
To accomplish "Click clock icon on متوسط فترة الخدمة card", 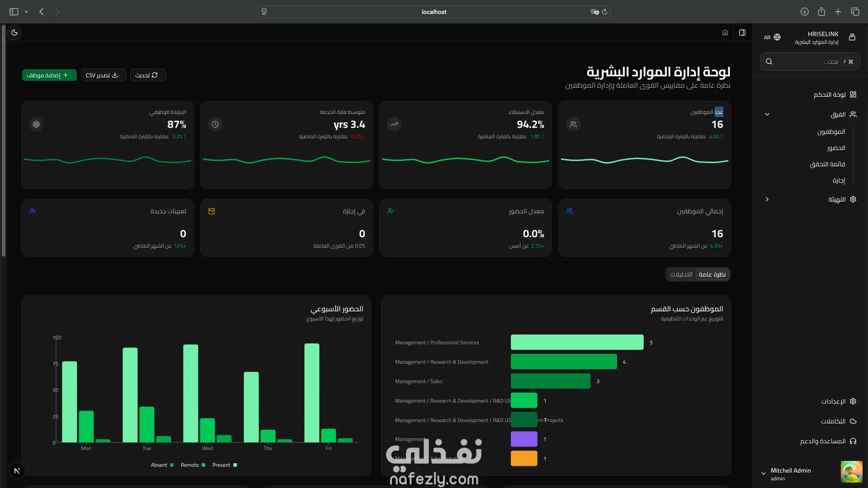I will [x=215, y=124].
